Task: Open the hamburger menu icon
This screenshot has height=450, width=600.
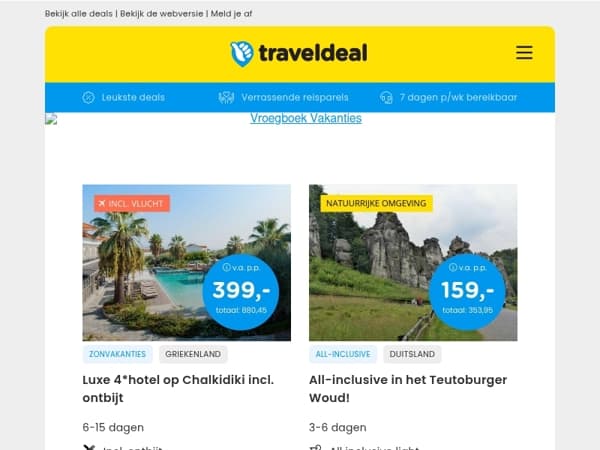Action: click(x=524, y=52)
